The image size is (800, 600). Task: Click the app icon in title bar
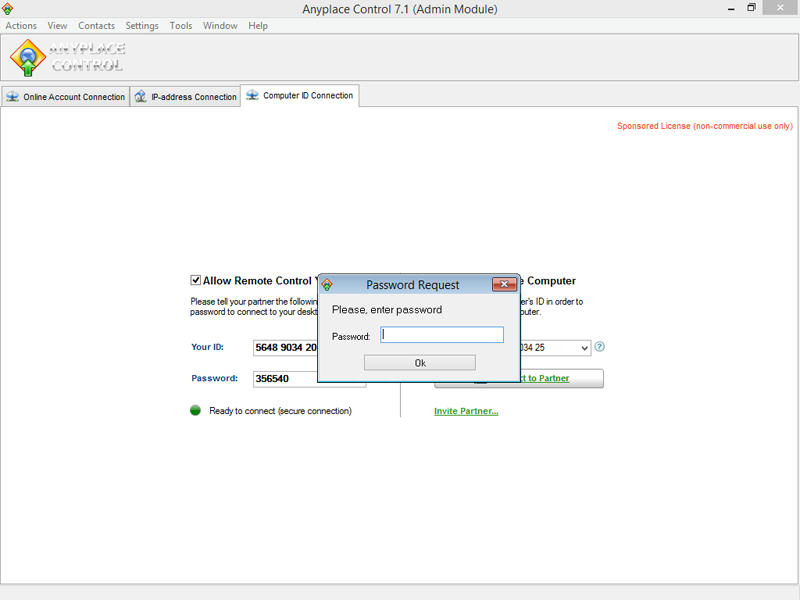click(8, 9)
